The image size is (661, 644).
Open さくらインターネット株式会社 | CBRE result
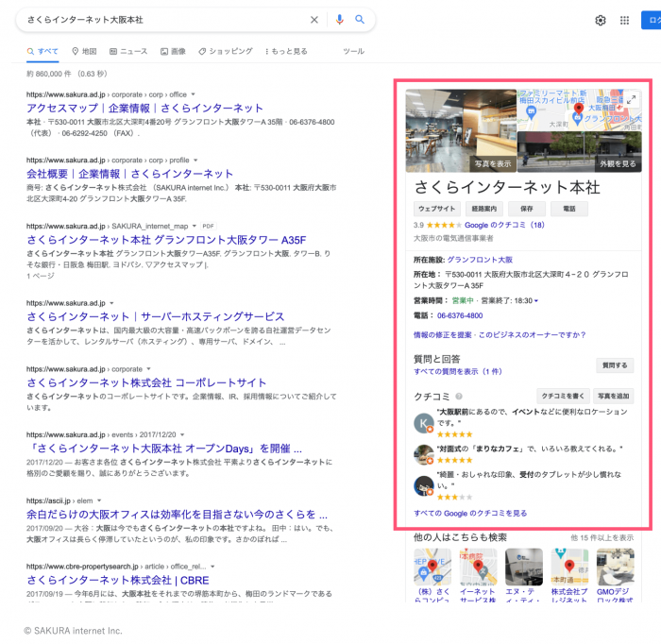click(x=118, y=581)
